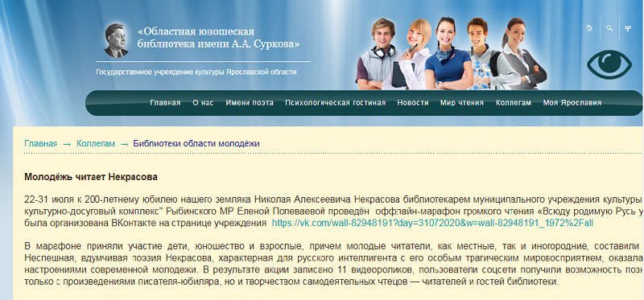
Task: Open the Имени поэта menu item
Action: point(250,103)
